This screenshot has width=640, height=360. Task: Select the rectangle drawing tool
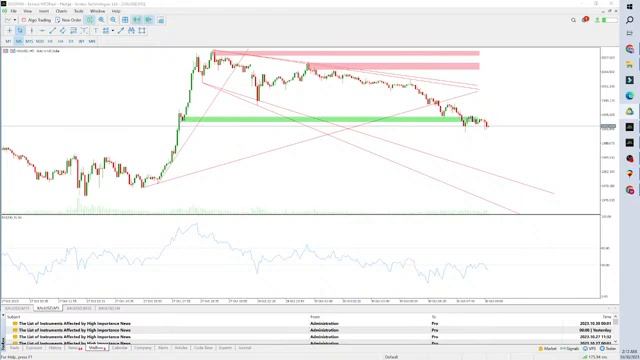point(142,31)
